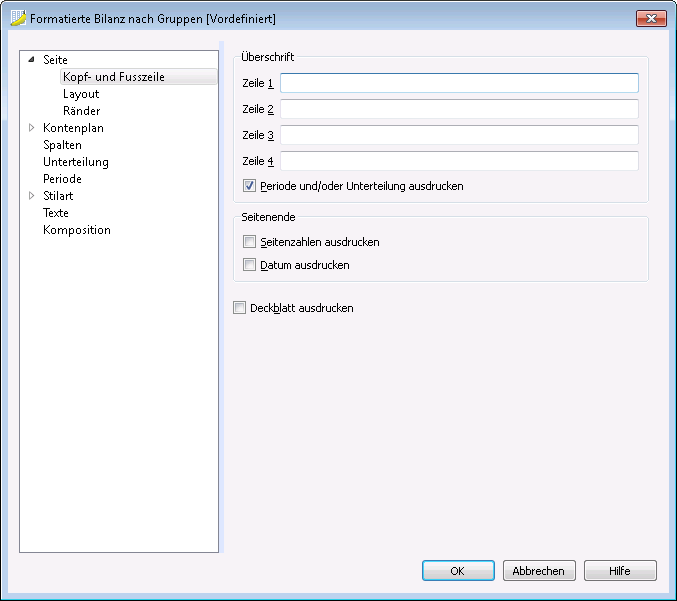
Task: Select Seite in the tree
Action: click(x=55, y=60)
